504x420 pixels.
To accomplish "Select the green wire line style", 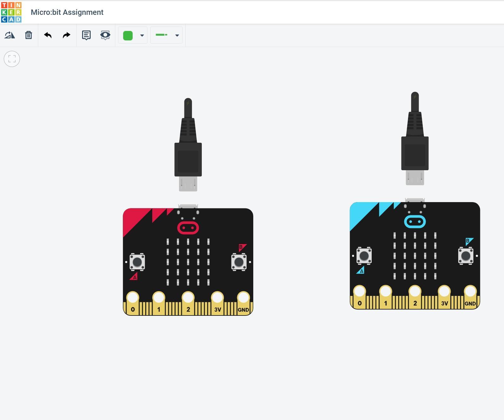I will (161, 35).
